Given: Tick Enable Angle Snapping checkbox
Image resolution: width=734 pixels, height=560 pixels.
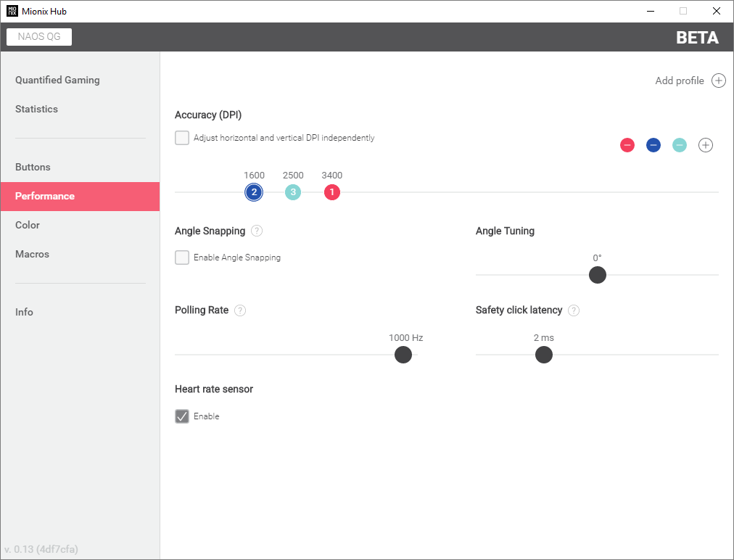Looking at the screenshot, I should (x=182, y=257).
